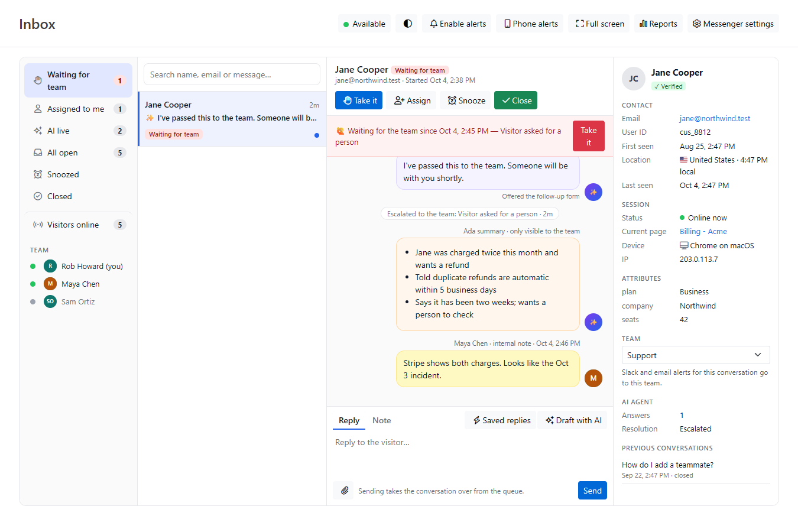798x532 pixels.
Task: Click the Send button
Action: (x=592, y=491)
